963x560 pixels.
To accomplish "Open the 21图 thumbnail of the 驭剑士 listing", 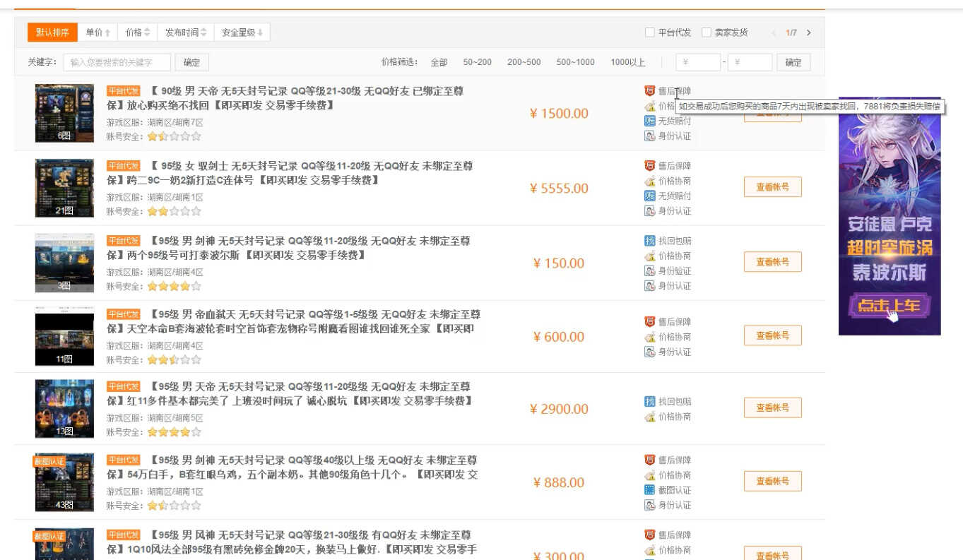I will pyautogui.click(x=64, y=188).
